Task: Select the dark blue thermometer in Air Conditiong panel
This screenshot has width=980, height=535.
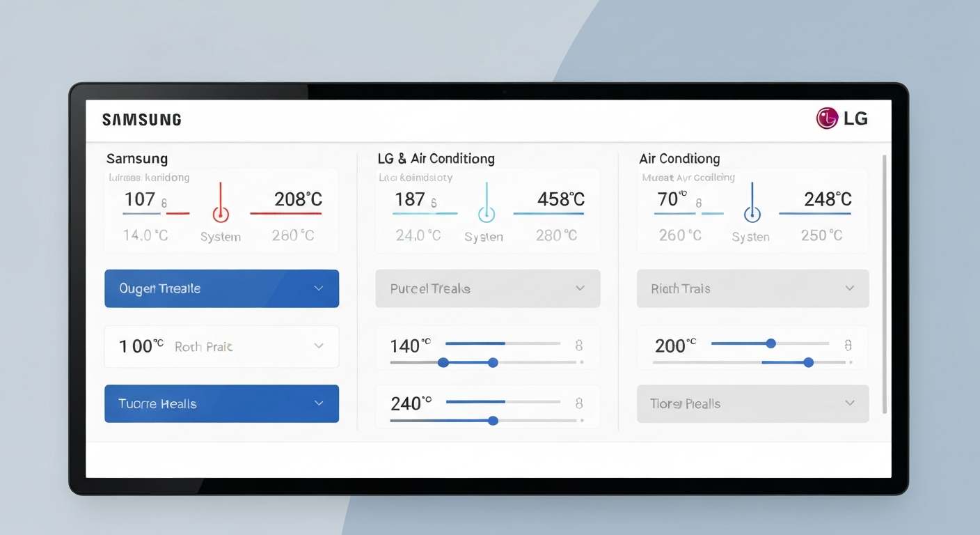Action: click(x=752, y=203)
